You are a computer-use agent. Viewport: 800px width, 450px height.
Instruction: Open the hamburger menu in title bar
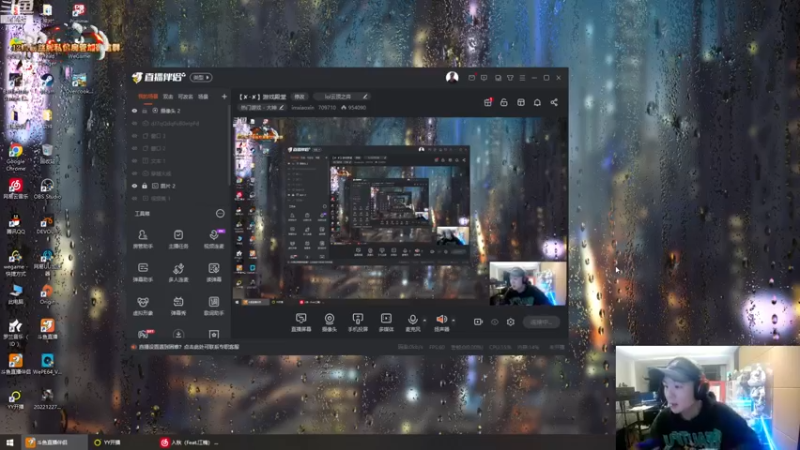522,78
